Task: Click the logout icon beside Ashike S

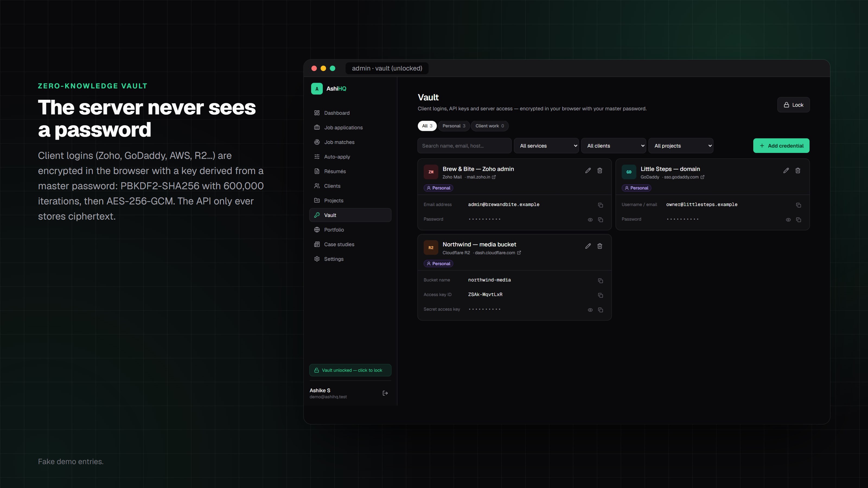Action: point(385,393)
